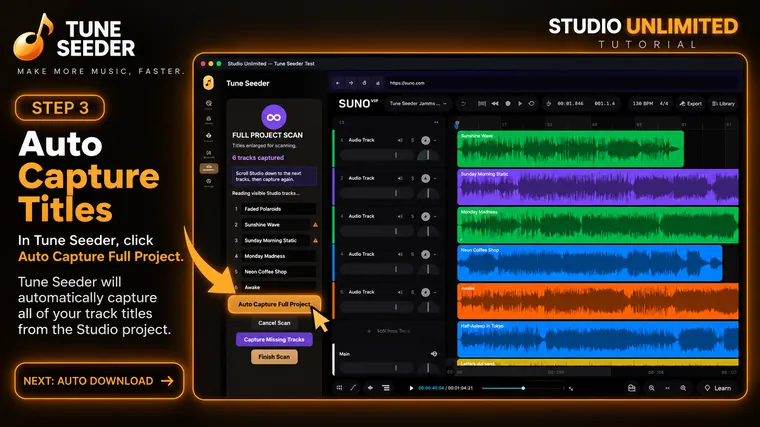
Task: Mute the Audio Track beside Sunday Morning Static
Action: (x=400, y=178)
